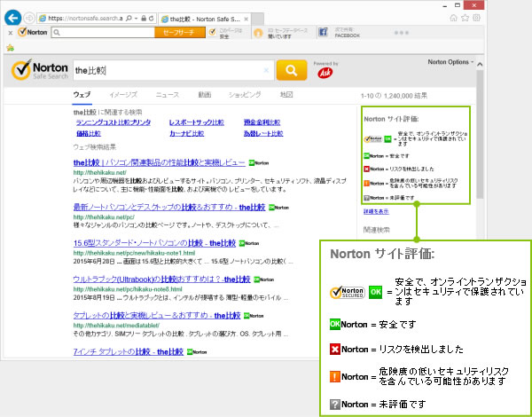
Task: Go back with the blue back arrow
Action: click(13, 18)
